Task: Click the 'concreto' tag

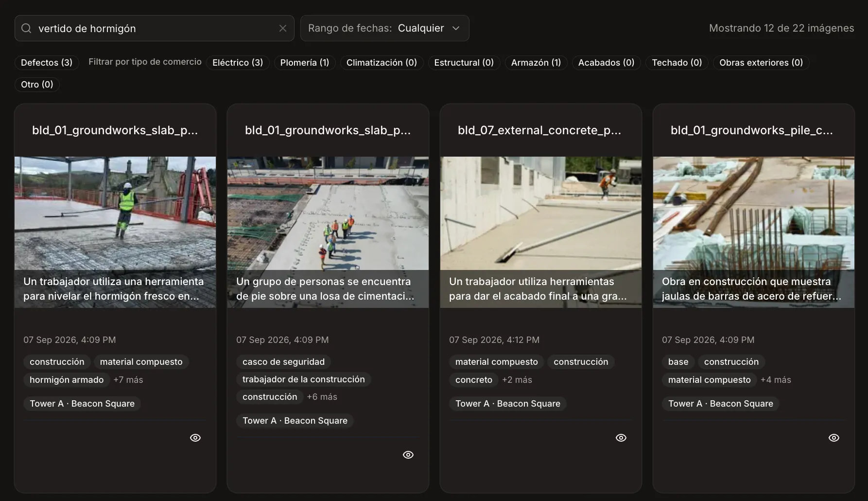Action: tap(474, 380)
